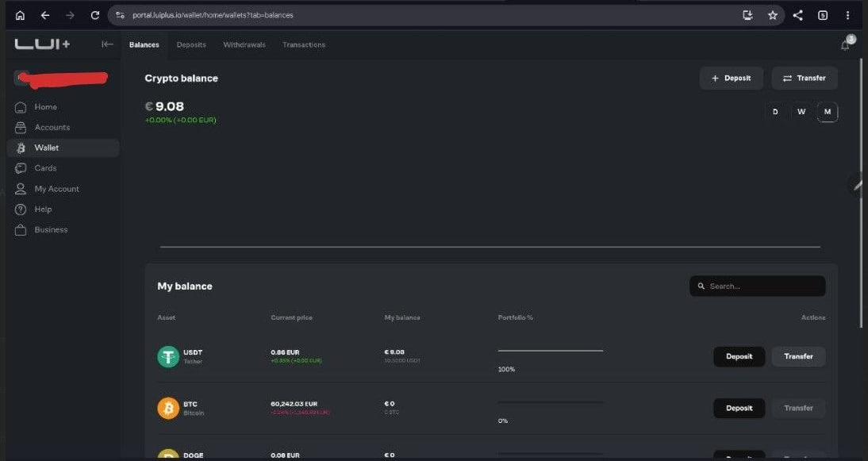Image resolution: width=868 pixels, height=461 pixels.
Task: Open notifications bell icon
Action: [x=845, y=44]
